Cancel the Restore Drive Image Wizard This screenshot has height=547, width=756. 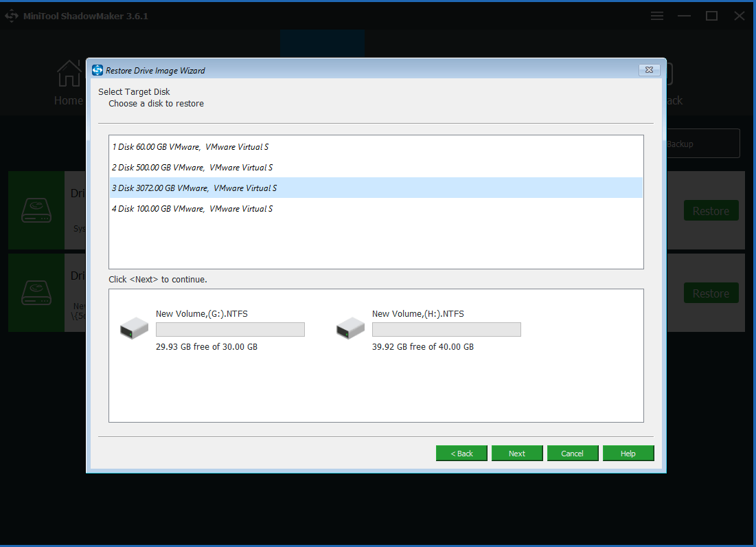click(572, 454)
